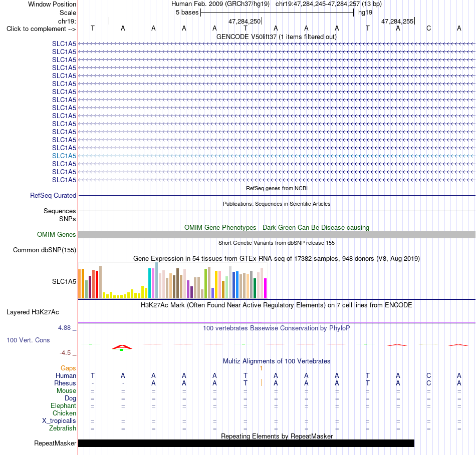The width and height of the screenshot is (476, 455).
Task: Open the GENCODE V50lift37 track title
Action: pyautogui.click(x=276, y=37)
